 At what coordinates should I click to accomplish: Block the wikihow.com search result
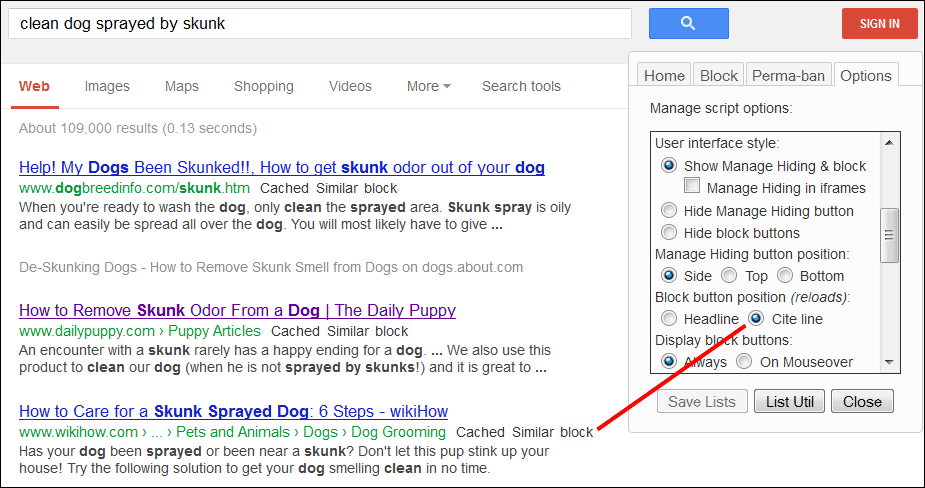pos(576,432)
